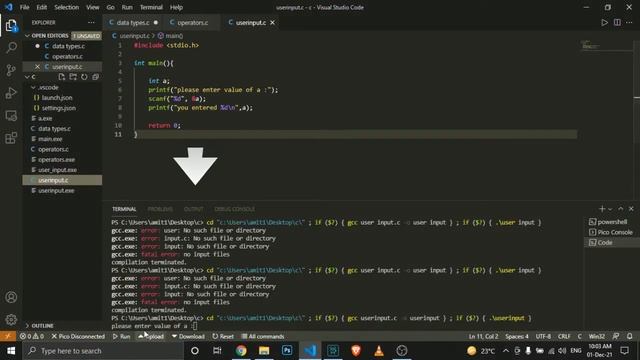
Task: Open the Source Control view
Action: coord(11,70)
